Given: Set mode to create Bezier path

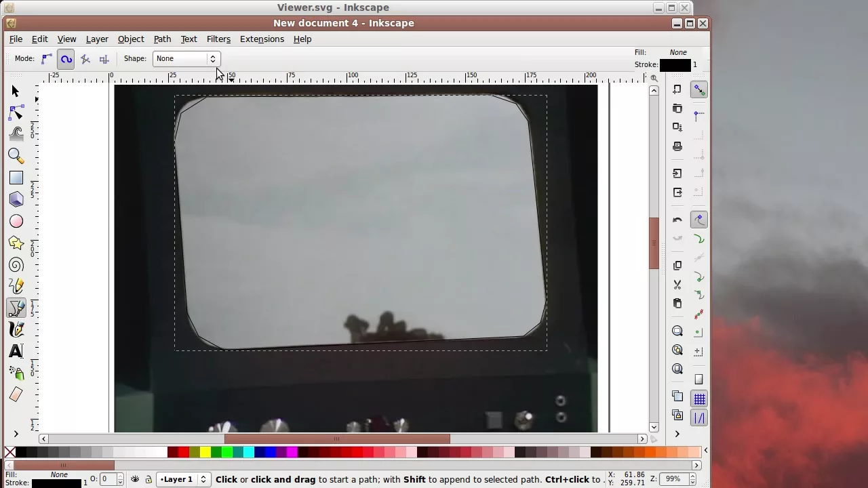Looking at the screenshot, I should pyautogui.click(x=47, y=59).
